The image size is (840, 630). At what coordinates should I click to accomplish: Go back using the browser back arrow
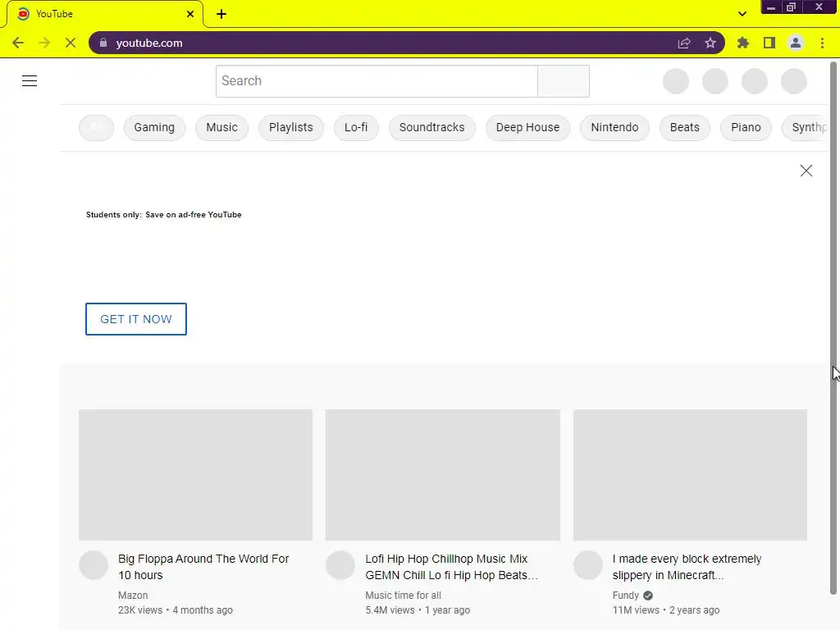pos(18,43)
